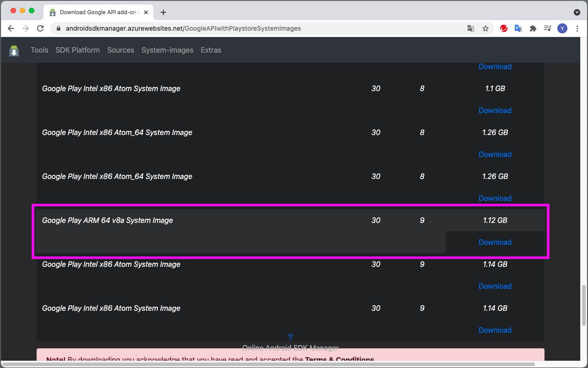This screenshot has width=588, height=368.
Task: Open the Extensions puzzle-piece menu
Action: [x=533, y=28]
